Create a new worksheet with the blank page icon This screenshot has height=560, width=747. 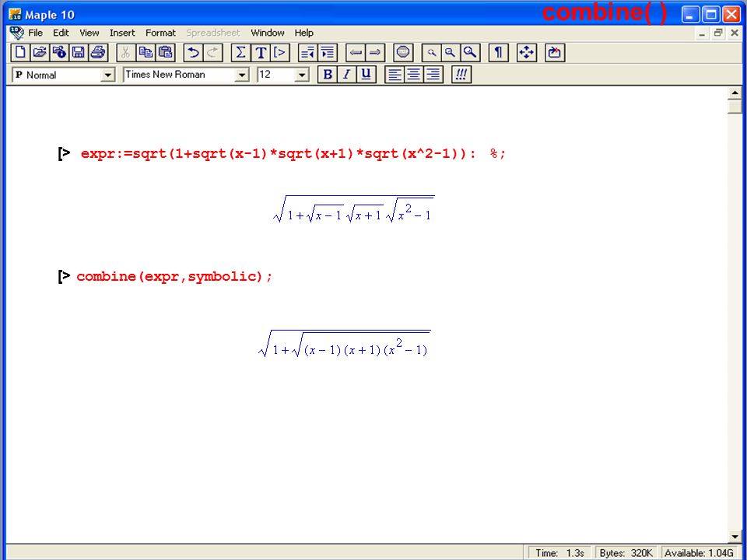tap(20, 52)
